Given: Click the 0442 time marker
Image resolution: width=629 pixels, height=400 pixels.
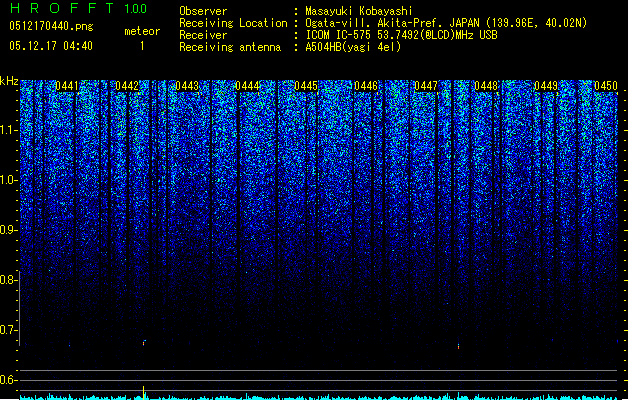Looking at the screenshot, I should click(127, 86).
